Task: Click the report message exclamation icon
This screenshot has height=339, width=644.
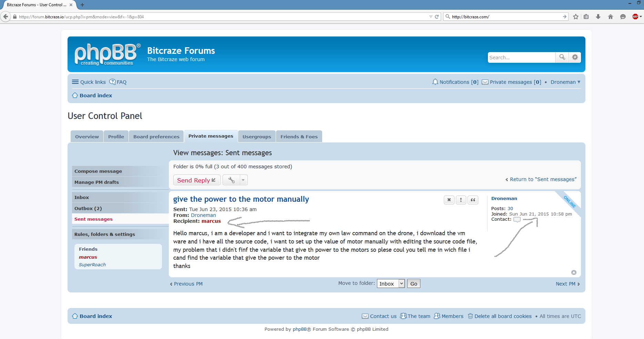Action: click(461, 200)
